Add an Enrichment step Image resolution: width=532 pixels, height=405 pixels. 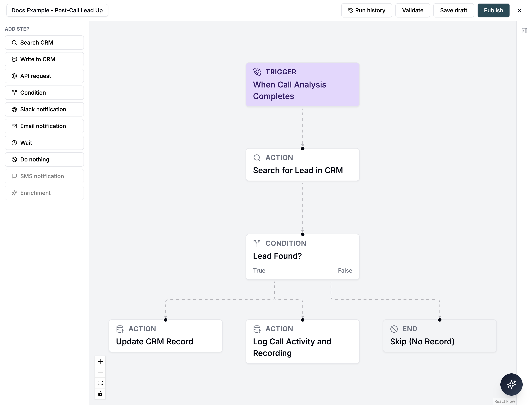click(44, 193)
